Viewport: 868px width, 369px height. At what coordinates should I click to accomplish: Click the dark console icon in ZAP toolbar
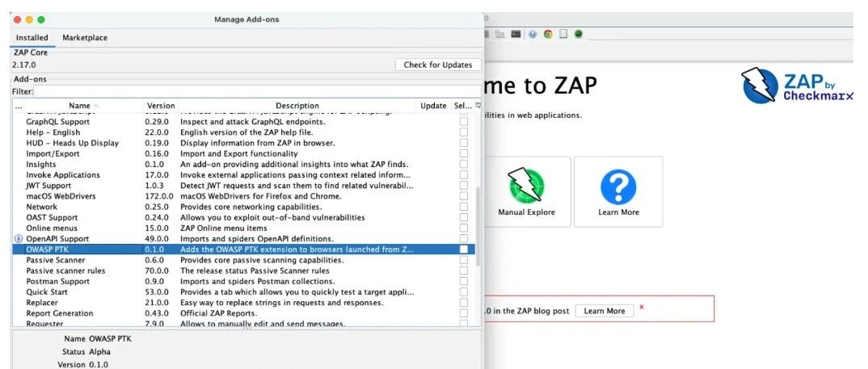coord(516,34)
